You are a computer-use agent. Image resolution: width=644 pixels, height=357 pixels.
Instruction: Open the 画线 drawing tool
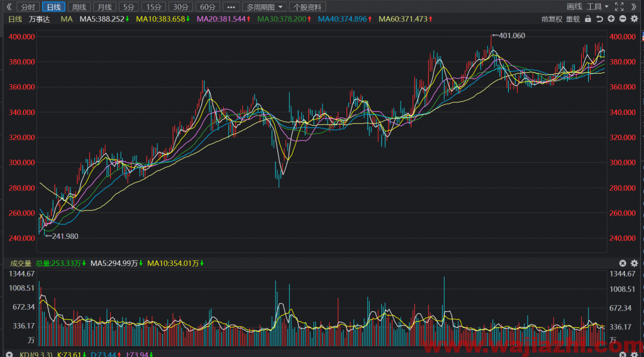[574, 6]
